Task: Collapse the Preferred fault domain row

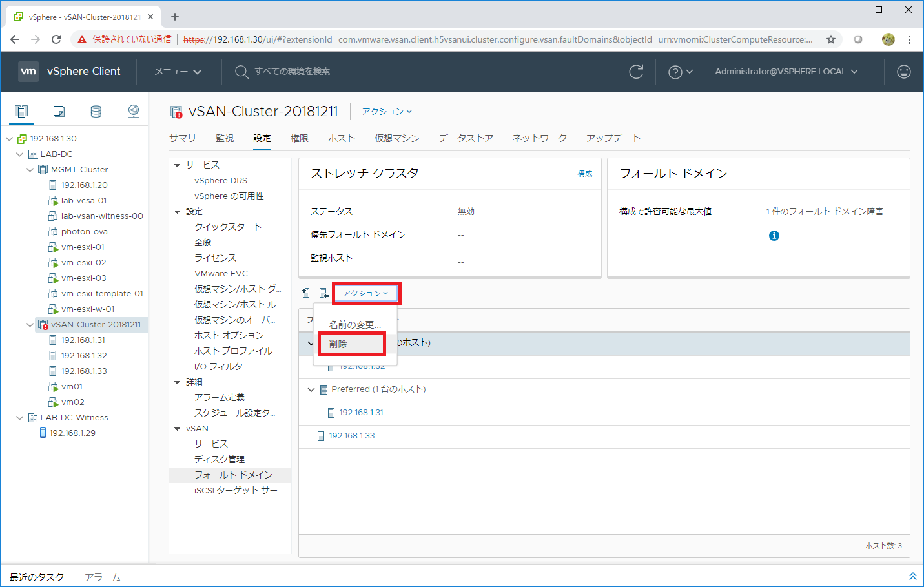Action: click(x=311, y=389)
